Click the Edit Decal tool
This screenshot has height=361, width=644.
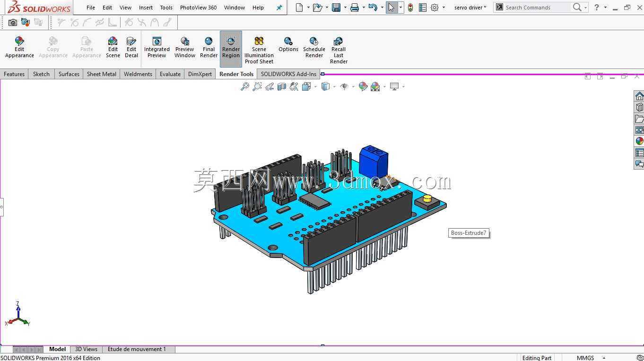pos(131,48)
